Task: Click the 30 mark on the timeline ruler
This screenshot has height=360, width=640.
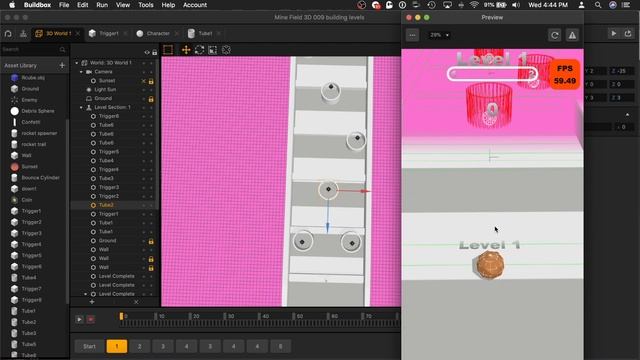Action: click(231, 316)
